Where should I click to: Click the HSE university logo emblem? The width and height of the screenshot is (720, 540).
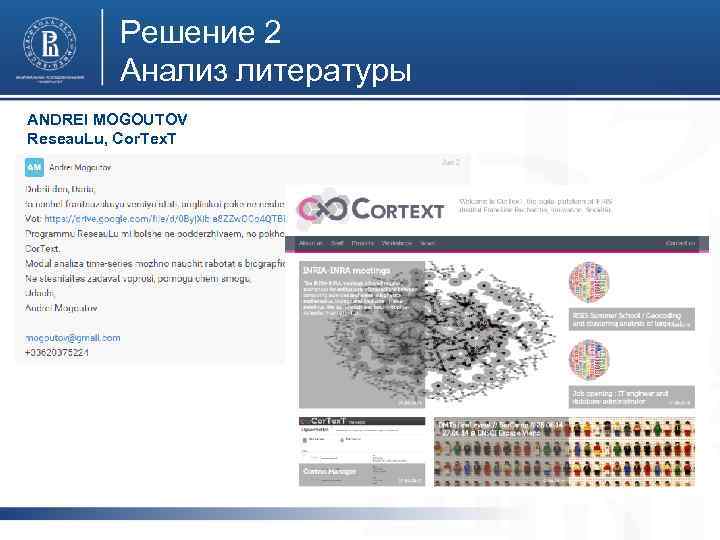[x=50, y=44]
